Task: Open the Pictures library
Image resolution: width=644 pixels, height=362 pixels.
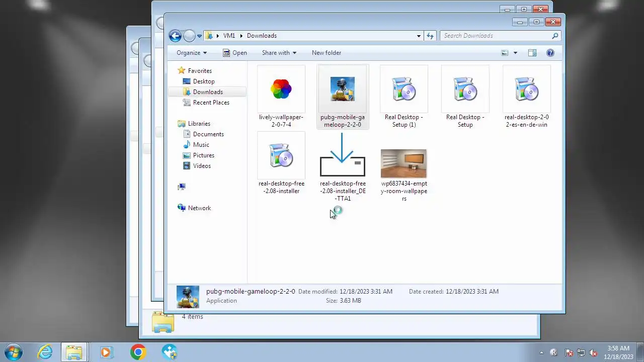Action: pyautogui.click(x=204, y=155)
